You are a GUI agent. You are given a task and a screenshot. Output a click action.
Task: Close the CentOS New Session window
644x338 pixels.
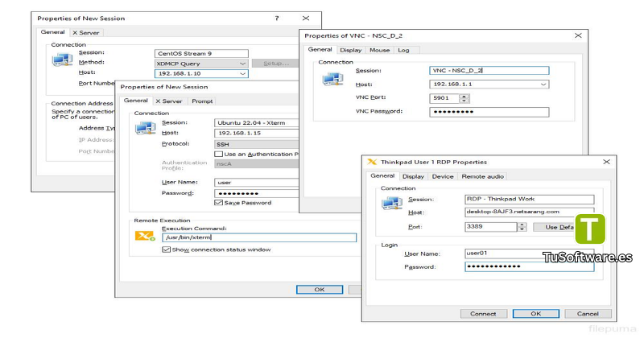(306, 18)
